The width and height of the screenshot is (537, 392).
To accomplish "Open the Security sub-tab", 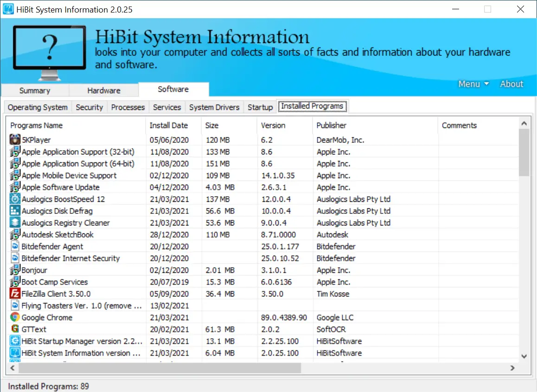I will pos(89,107).
